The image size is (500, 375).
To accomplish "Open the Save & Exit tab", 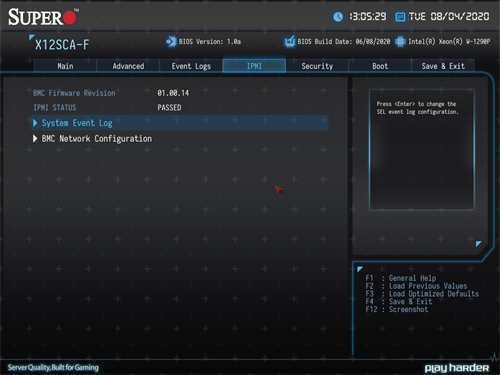I will (x=443, y=66).
